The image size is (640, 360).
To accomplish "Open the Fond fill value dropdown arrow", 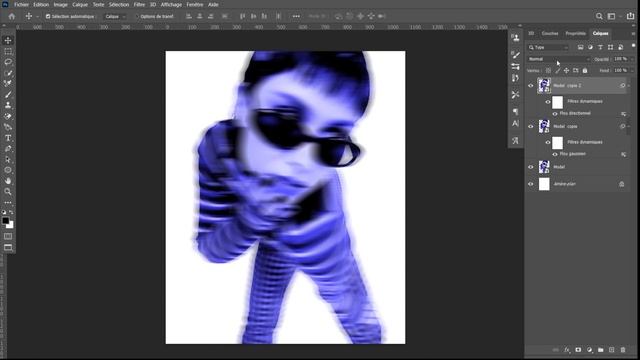I will point(632,71).
